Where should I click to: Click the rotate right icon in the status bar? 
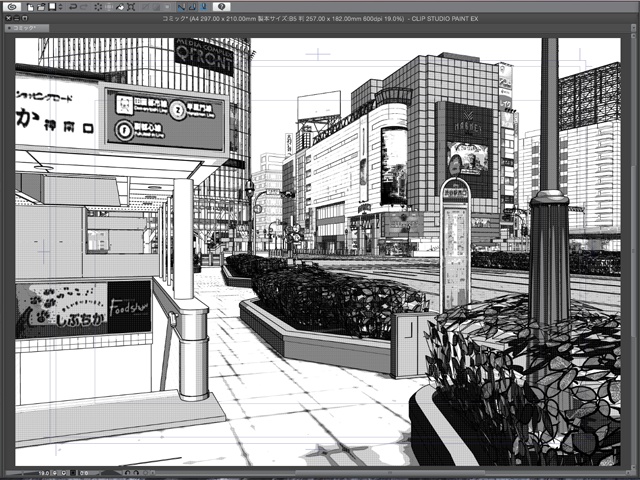tap(136, 473)
